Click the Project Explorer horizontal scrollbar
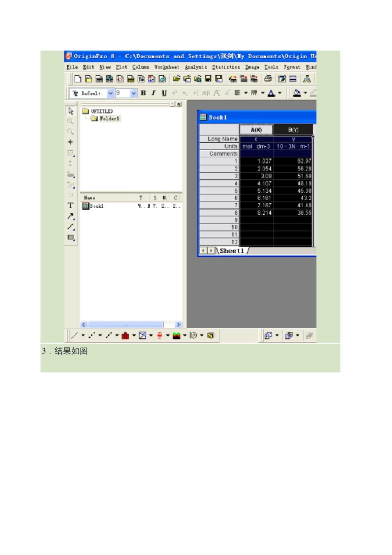The image size is (392, 555). [131, 325]
